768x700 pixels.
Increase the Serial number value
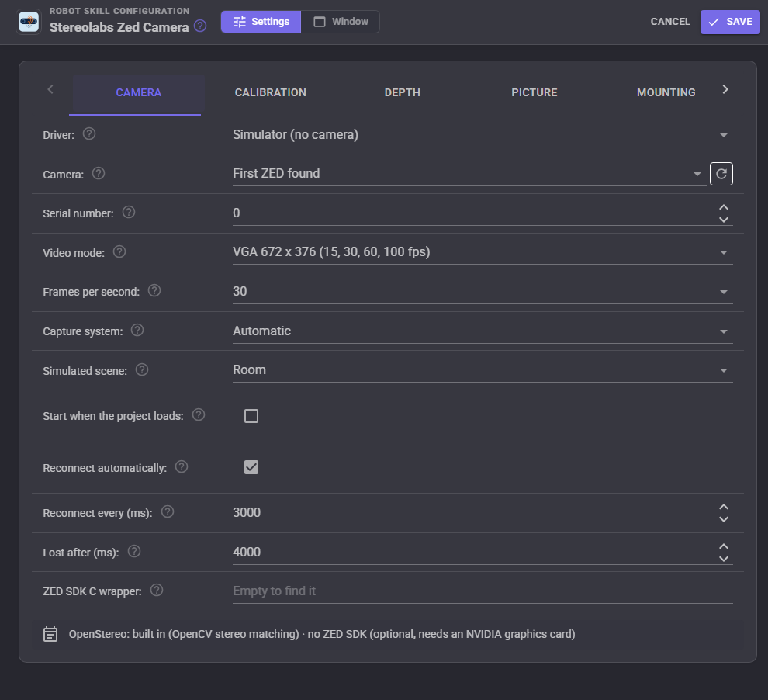pos(724,207)
